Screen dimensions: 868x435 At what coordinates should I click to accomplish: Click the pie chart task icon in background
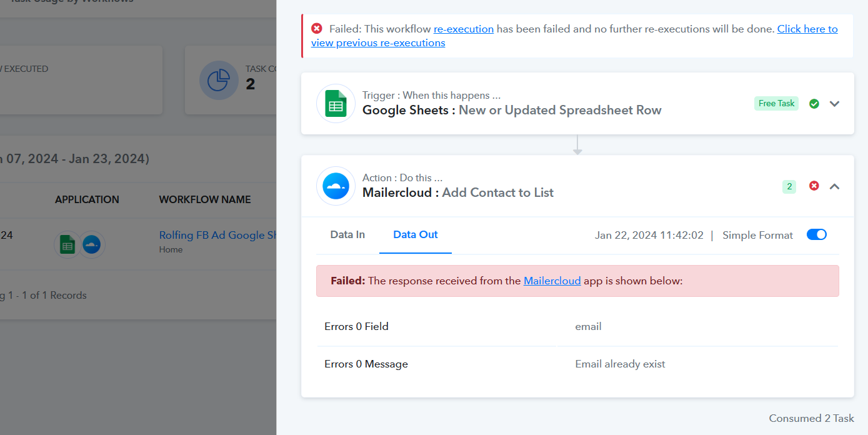pyautogui.click(x=219, y=81)
